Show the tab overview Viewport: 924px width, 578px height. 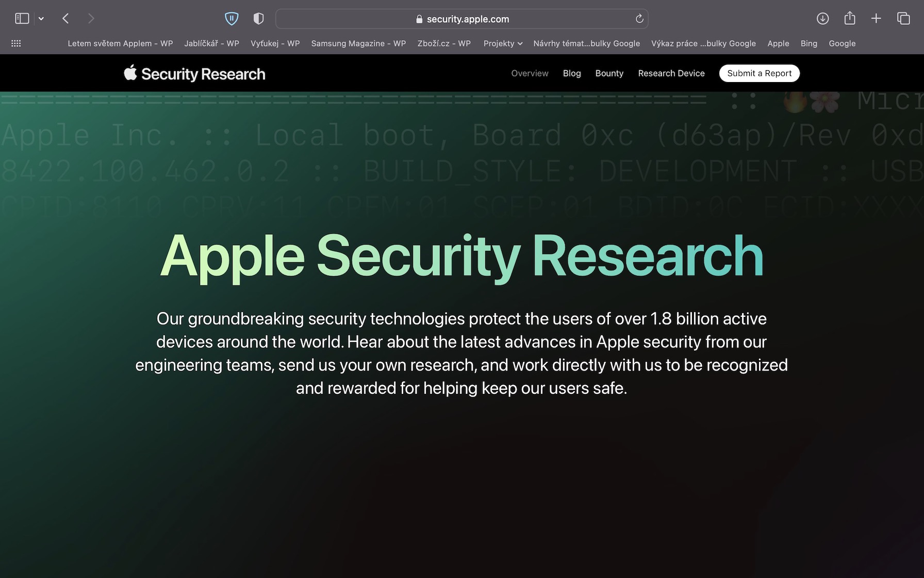click(903, 19)
